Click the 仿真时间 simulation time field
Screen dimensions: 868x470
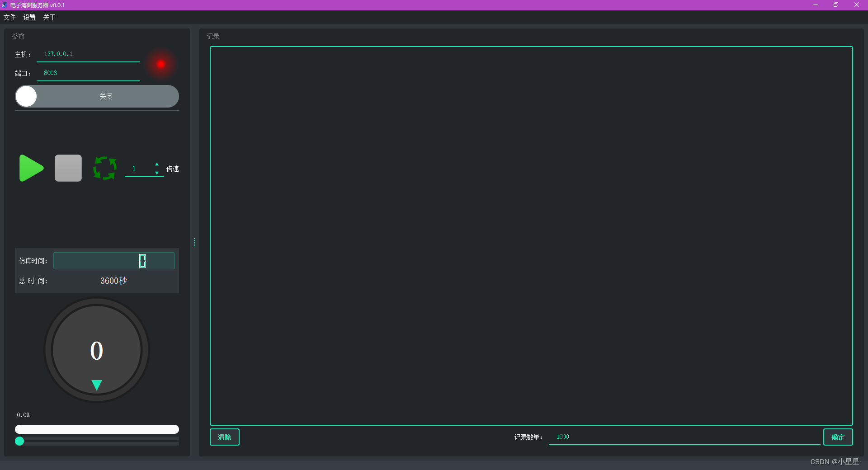click(114, 261)
